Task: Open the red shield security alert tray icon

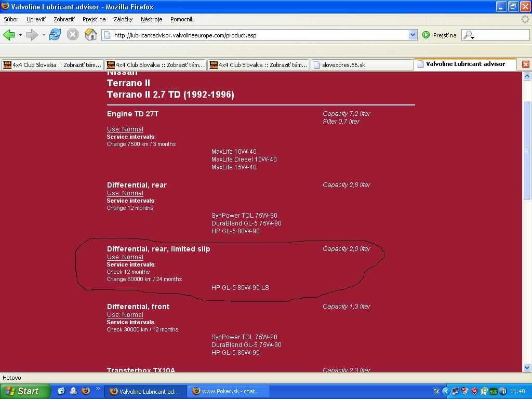Action: click(475, 391)
